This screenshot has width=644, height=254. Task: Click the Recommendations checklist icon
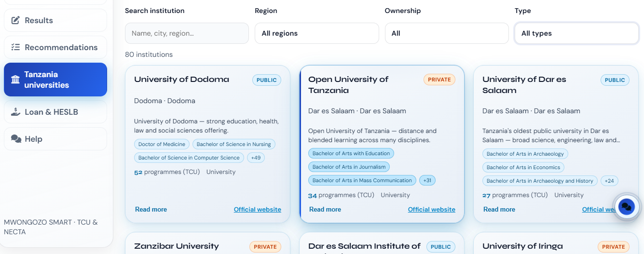coord(15,47)
